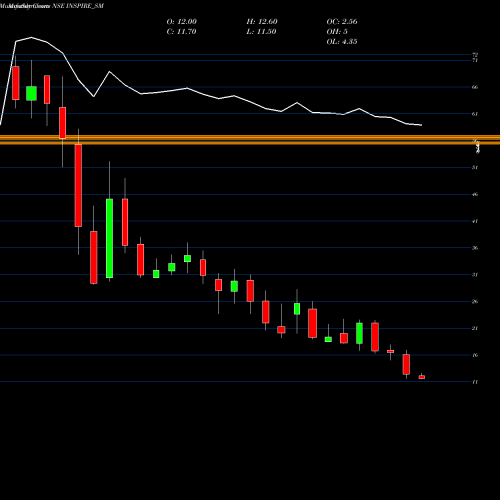Click the end of the white moving-average line
Viewport: 500px width, 500px height.
[x=422, y=125]
